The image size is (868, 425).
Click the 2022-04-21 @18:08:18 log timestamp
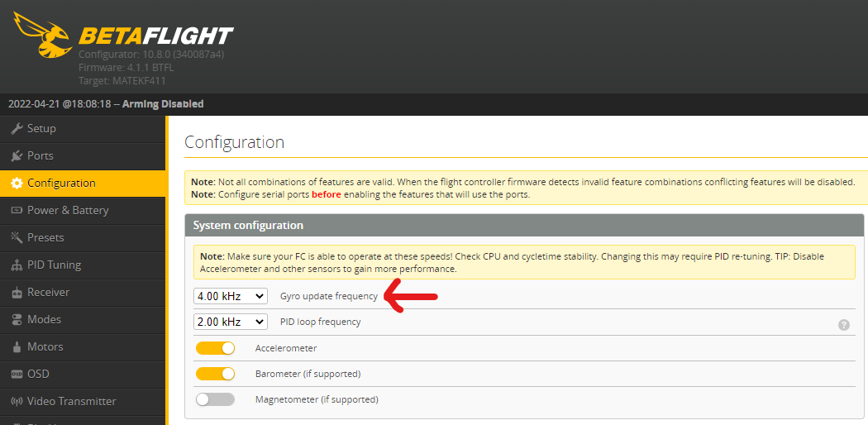pyautogui.click(x=60, y=104)
